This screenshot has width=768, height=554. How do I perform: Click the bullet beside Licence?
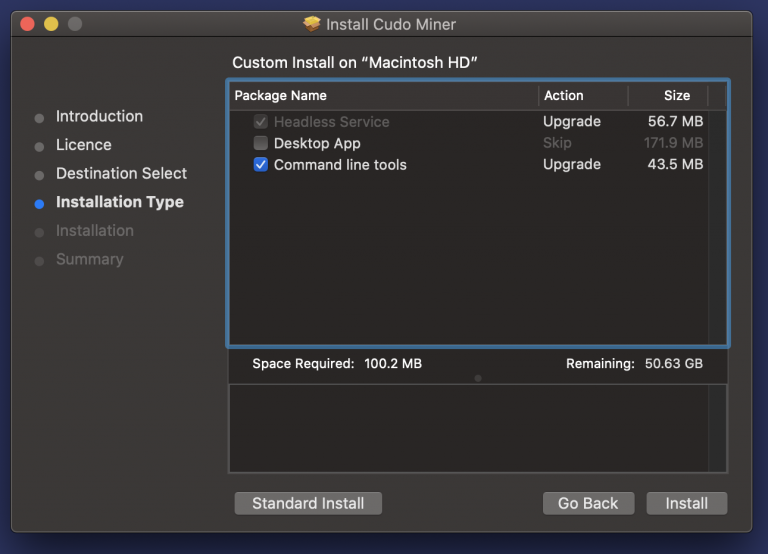pyautogui.click(x=39, y=146)
